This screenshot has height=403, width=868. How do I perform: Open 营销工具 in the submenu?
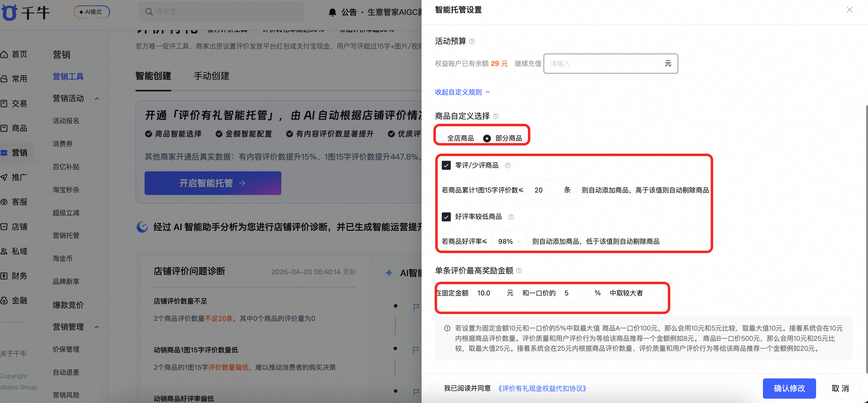[68, 77]
